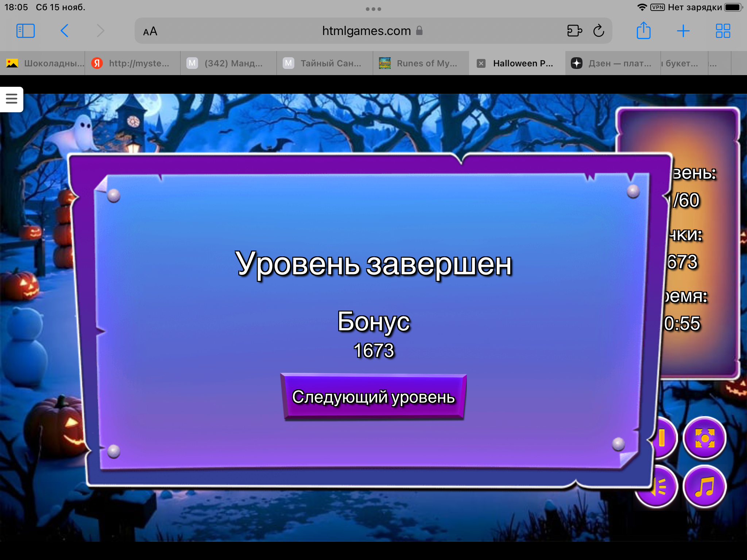Reload the htmlgames.com page

point(599,31)
